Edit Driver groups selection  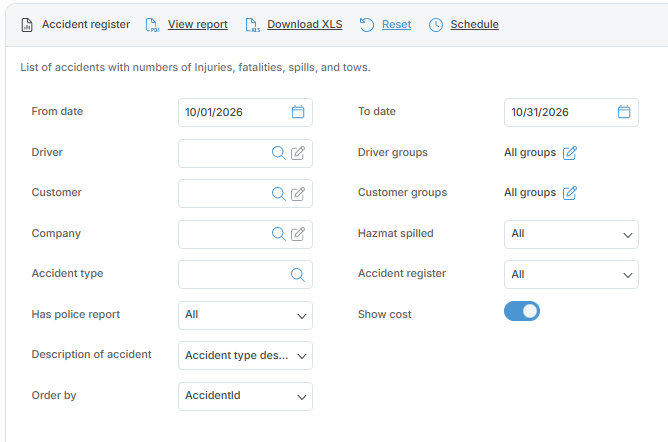click(570, 153)
